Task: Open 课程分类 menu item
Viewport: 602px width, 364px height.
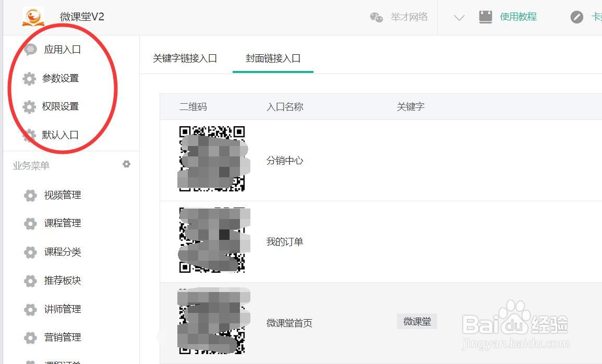Action: [x=63, y=252]
